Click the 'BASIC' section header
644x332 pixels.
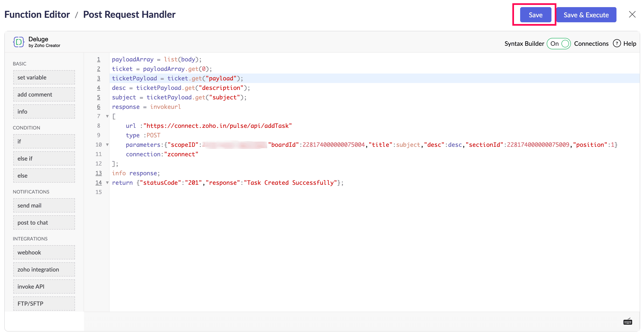(x=19, y=64)
